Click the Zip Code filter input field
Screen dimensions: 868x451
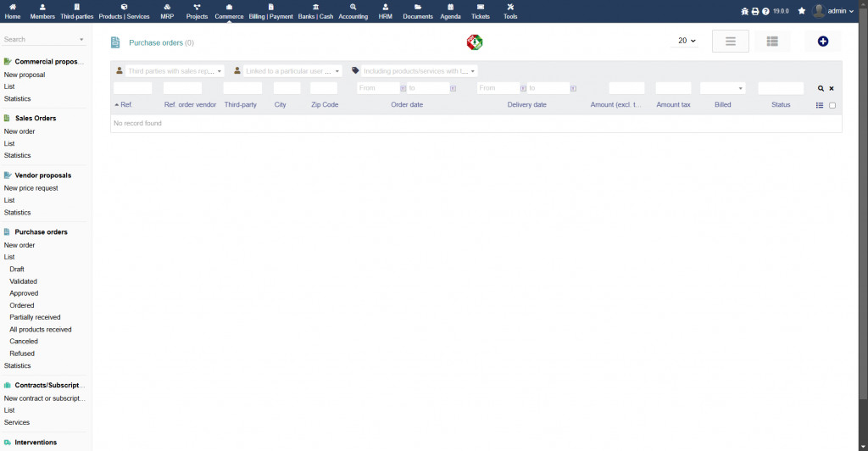click(323, 88)
